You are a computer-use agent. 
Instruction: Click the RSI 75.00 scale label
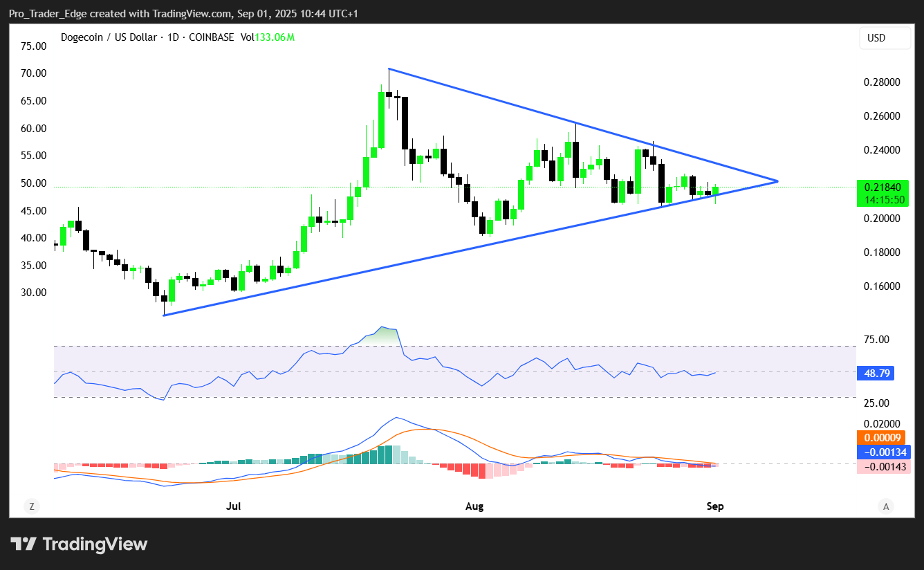[x=877, y=340]
